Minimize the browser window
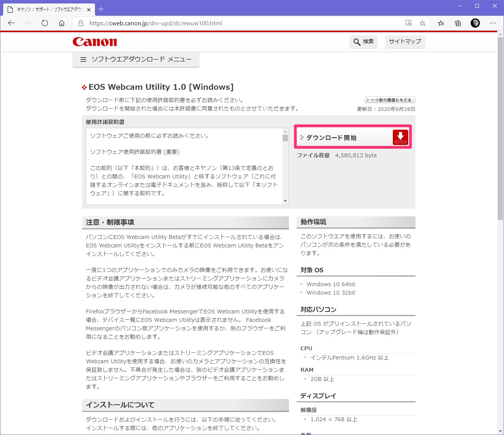 pos(460,6)
